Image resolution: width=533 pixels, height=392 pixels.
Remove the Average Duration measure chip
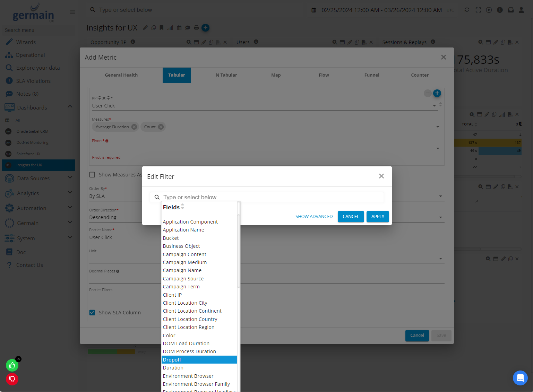(134, 127)
